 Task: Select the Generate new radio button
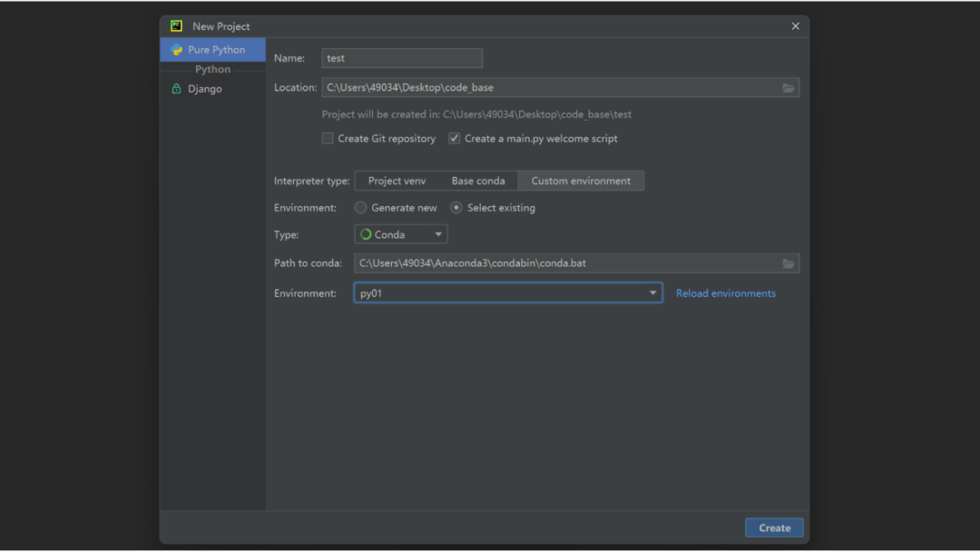pos(360,207)
